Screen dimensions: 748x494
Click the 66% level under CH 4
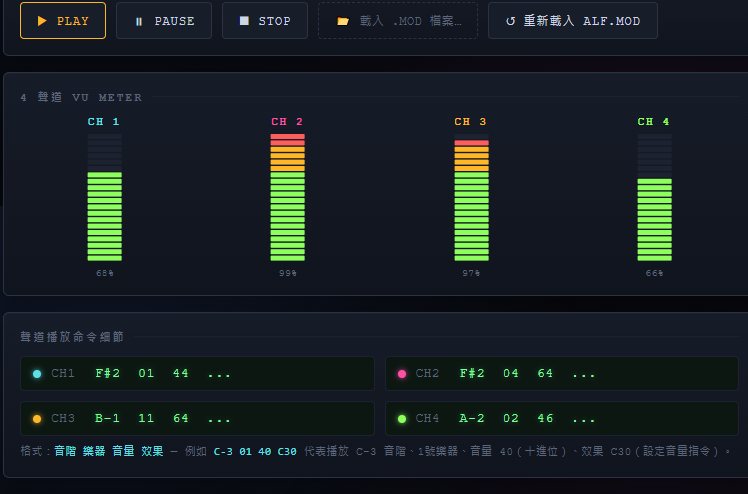tap(654, 273)
